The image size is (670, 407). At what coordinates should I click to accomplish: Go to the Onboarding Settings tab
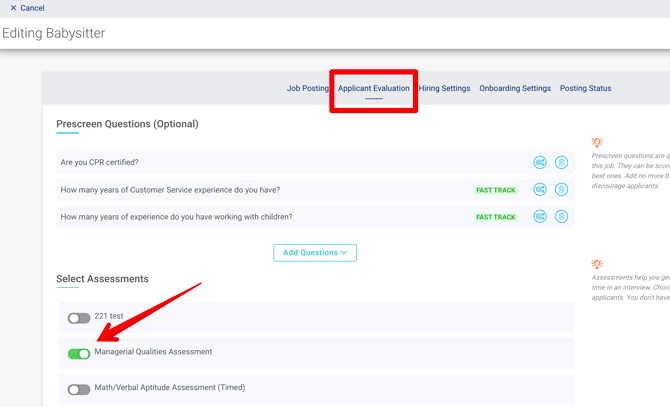point(515,88)
